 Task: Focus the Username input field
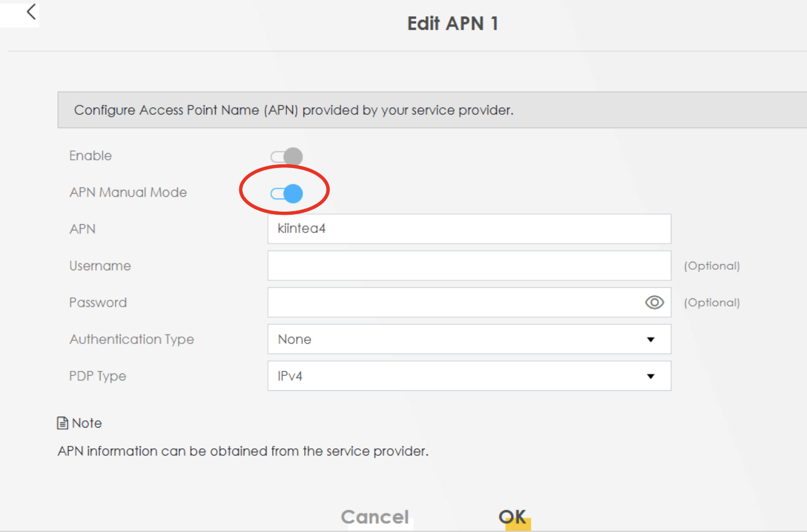pos(469,266)
